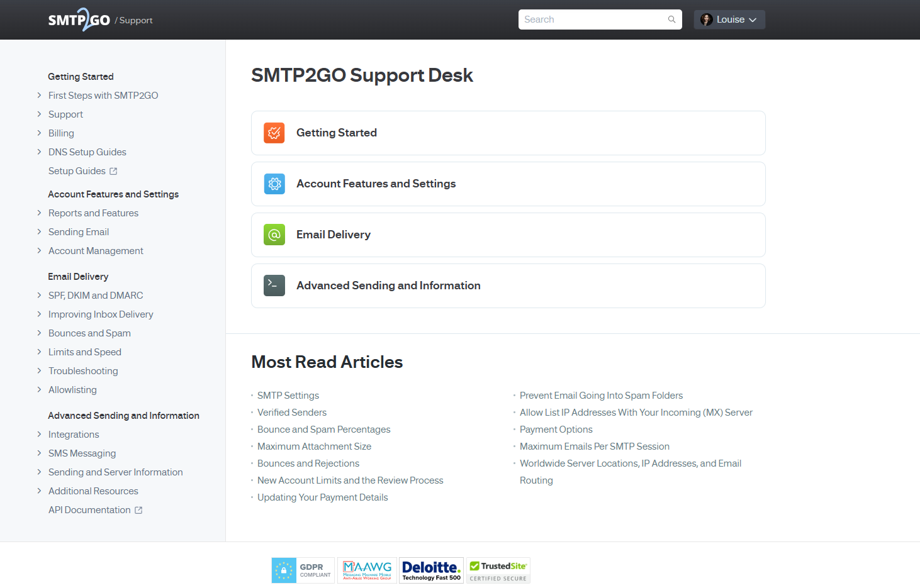Screen dimensions: 920x588
Task: Open the Louise user dropdown
Action: [729, 19]
